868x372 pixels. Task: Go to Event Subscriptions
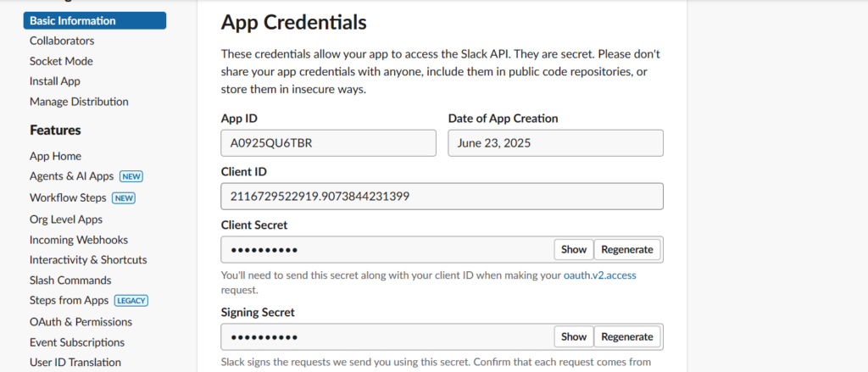click(77, 342)
